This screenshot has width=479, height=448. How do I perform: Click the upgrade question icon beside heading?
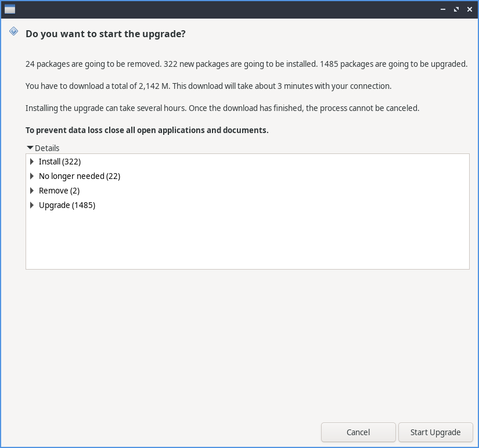pyautogui.click(x=13, y=31)
